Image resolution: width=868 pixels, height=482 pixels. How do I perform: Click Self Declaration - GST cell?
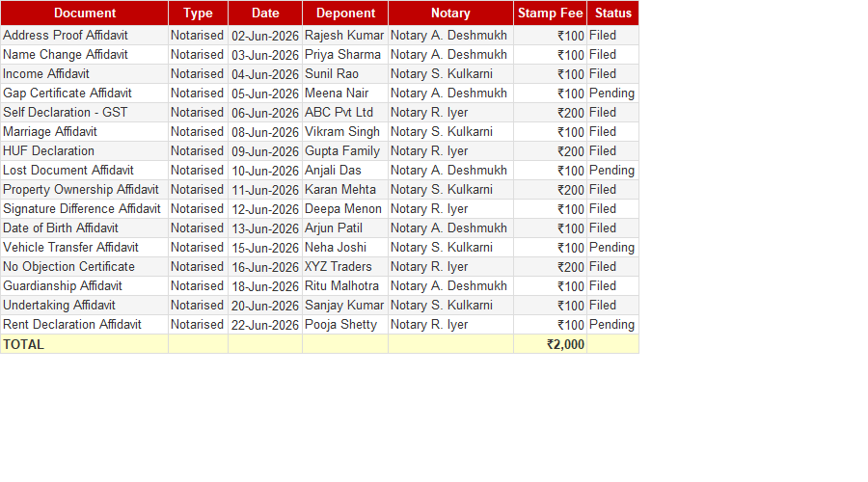85,113
